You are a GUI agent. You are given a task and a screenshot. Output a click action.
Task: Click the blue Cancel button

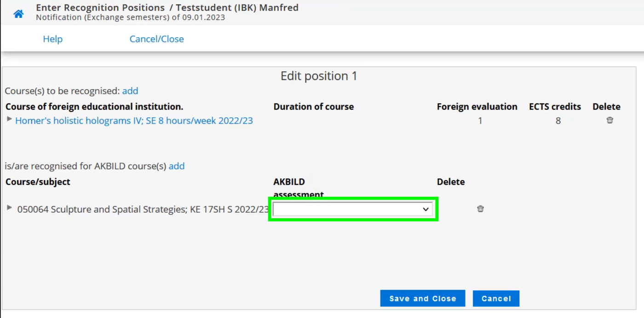click(495, 299)
